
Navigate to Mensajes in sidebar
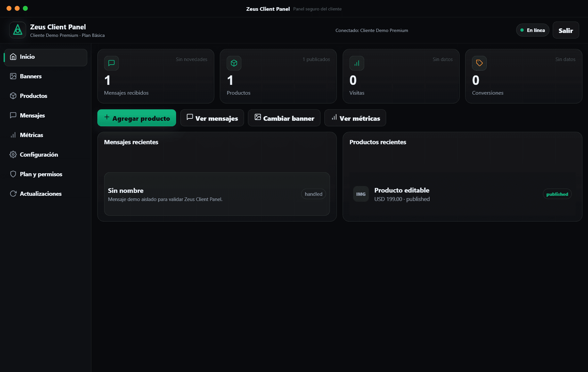click(46, 116)
